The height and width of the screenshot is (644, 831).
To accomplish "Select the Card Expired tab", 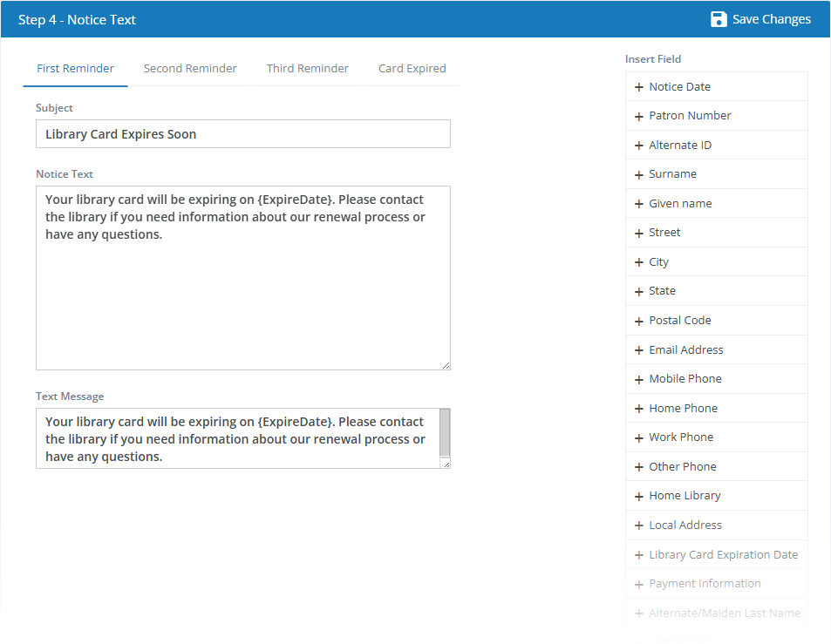I will [x=412, y=69].
